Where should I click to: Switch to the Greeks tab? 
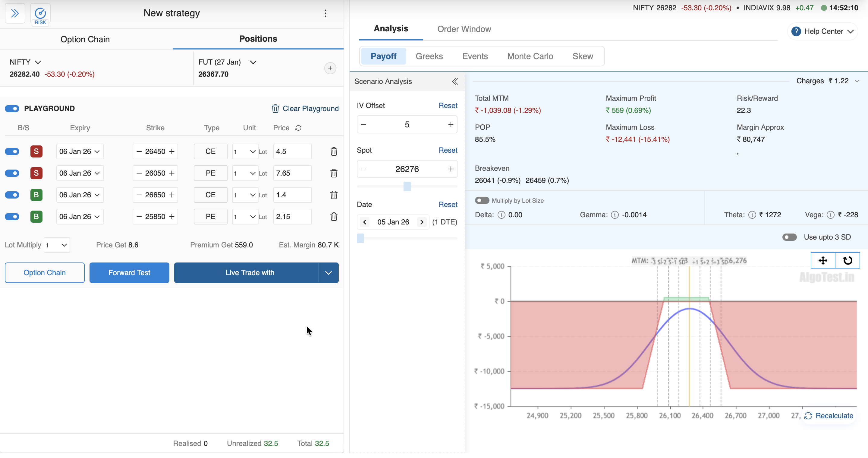pyautogui.click(x=429, y=56)
